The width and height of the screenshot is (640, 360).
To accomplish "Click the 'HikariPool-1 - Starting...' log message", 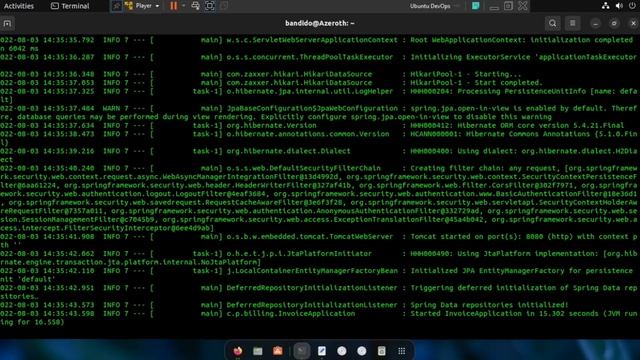I will [x=465, y=74].
